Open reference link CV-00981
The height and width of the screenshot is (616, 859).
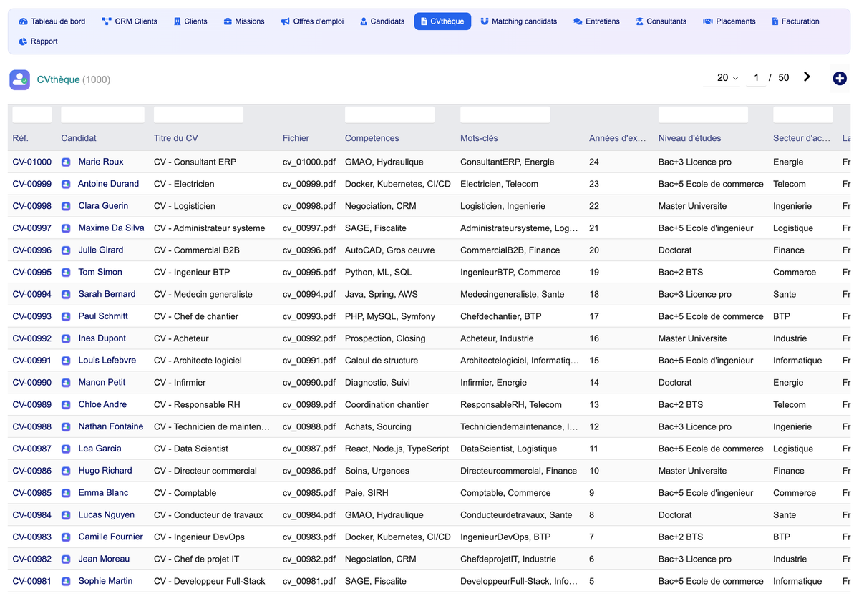click(x=32, y=582)
